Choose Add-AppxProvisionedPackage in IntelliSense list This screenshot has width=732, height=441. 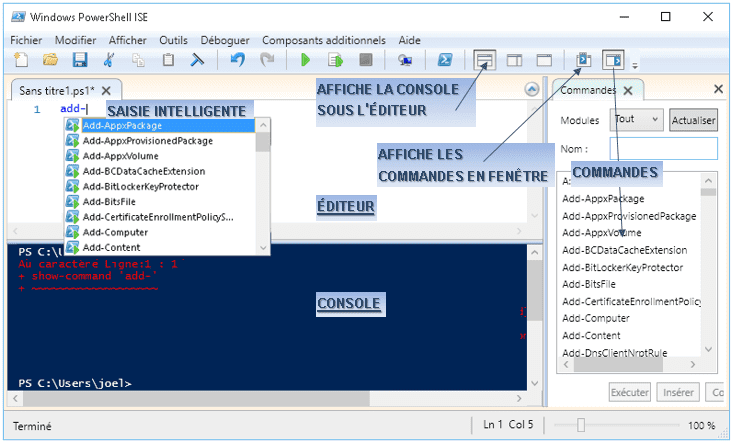[x=161, y=140]
